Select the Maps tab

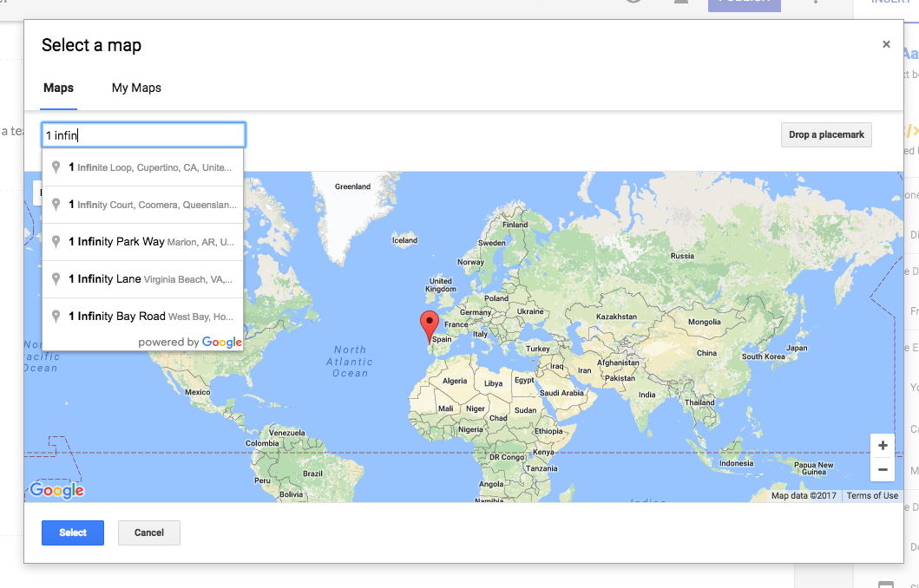pos(58,88)
